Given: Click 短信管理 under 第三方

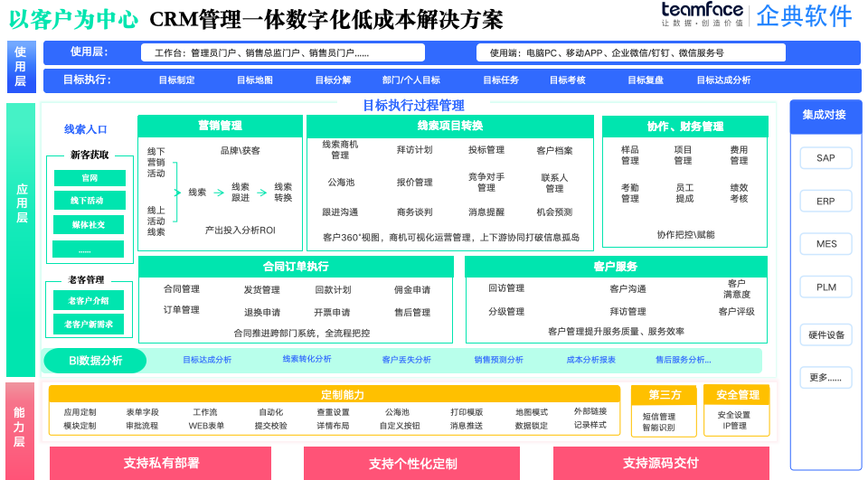Looking at the screenshot, I should (x=659, y=417).
